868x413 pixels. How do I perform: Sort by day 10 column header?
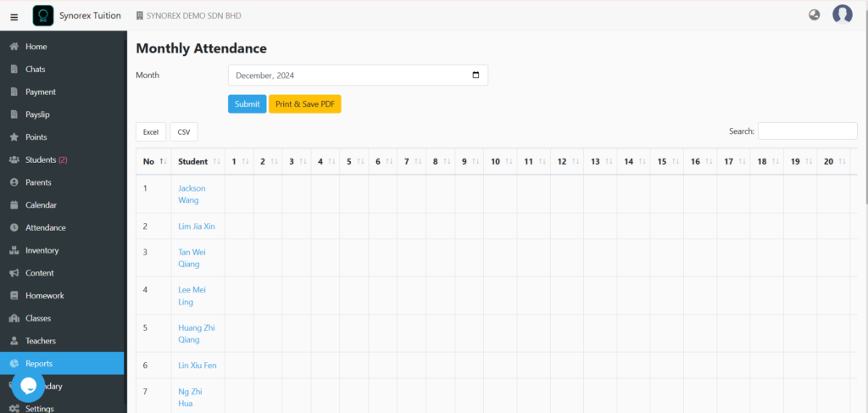coord(500,162)
